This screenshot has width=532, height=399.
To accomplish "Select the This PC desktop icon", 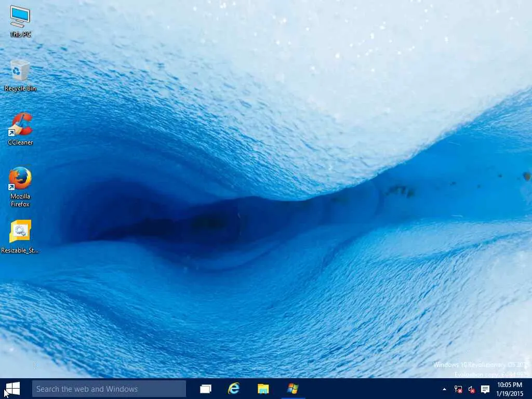I will pos(20,21).
